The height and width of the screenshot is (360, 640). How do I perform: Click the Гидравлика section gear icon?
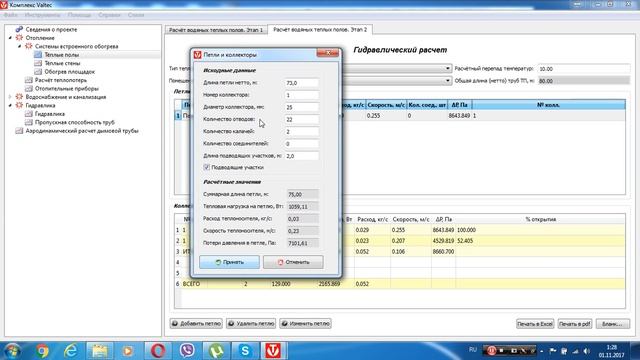(19, 105)
